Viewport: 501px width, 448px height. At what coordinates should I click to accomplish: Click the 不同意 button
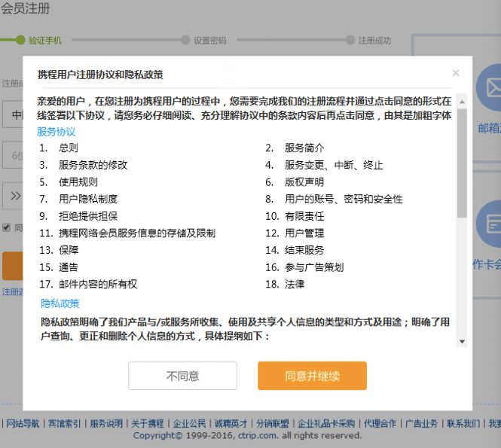182,376
